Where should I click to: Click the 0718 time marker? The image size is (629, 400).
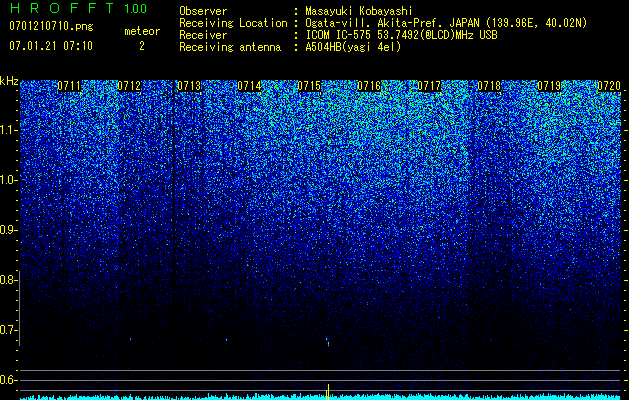click(x=489, y=86)
